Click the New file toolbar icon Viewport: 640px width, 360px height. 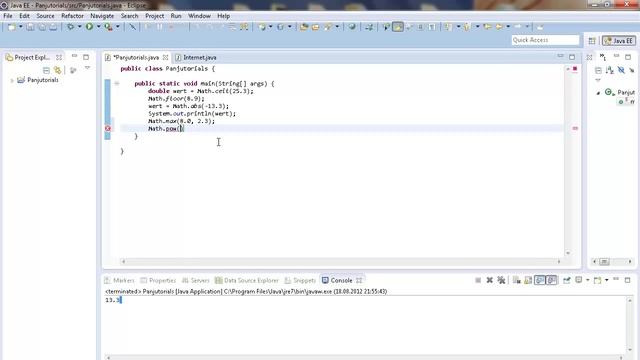11,27
